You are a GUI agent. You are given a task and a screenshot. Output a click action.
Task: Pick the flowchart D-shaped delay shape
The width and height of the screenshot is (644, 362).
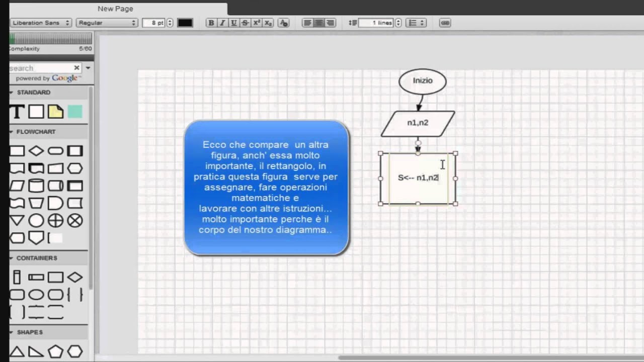(55, 203)
